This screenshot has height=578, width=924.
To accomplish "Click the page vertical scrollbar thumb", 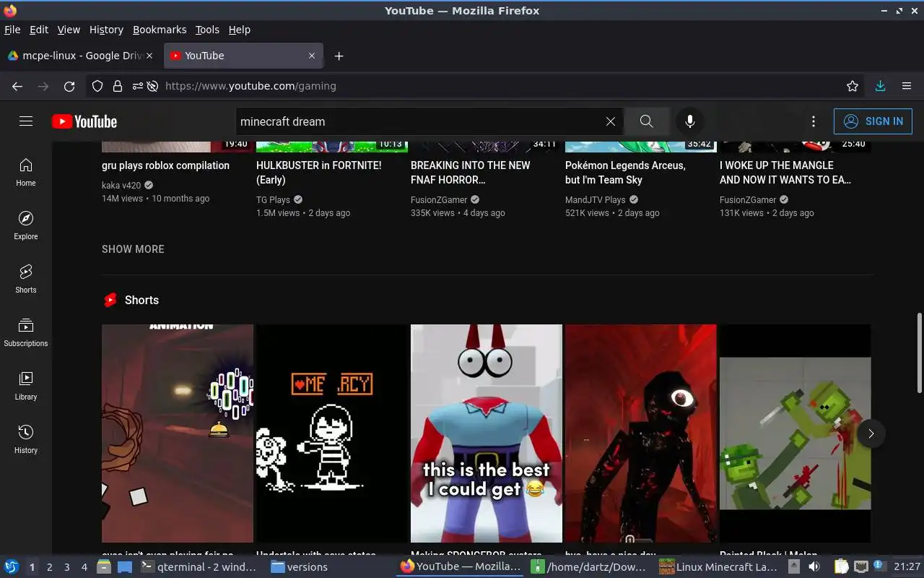I will click(x=919, y=353).
